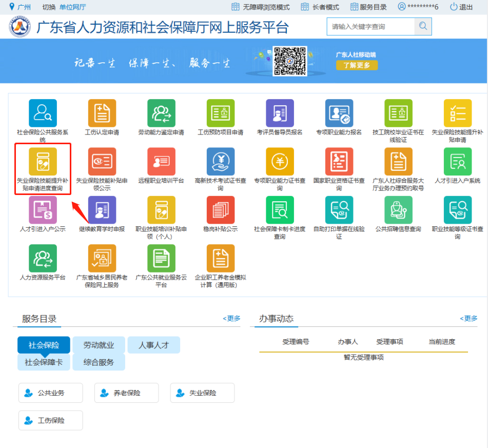Switch to 社会保障卡 tab
This screenshot has height=448, width=488.
click(x=44, y=362)
